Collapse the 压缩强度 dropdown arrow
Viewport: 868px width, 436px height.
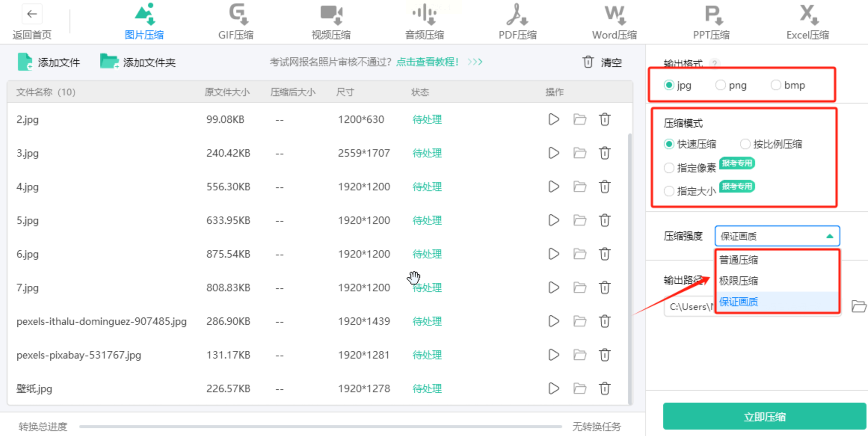829,236
